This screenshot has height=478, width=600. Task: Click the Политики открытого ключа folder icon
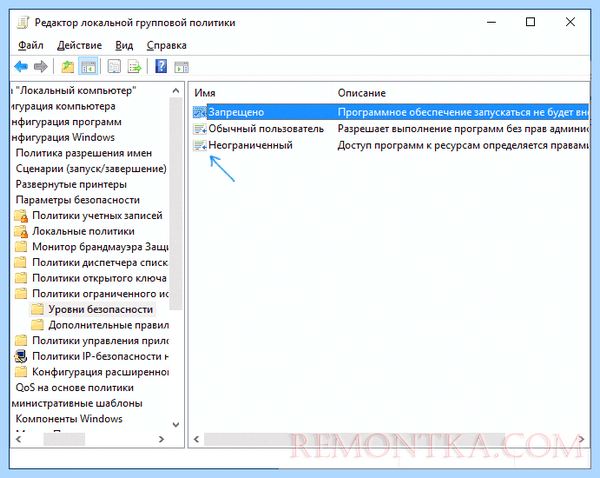coord(21,278)
